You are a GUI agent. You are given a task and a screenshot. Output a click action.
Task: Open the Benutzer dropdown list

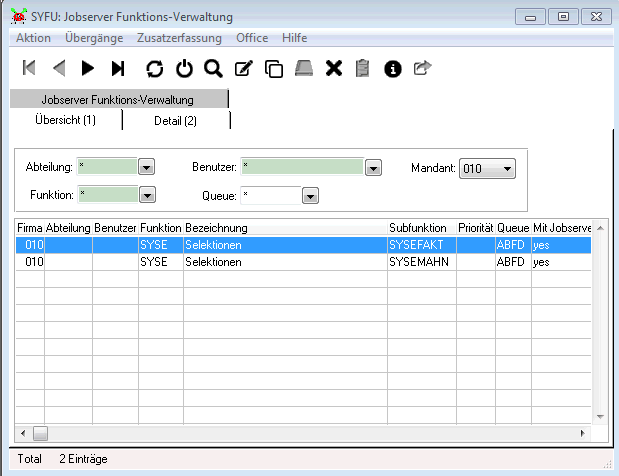373,168
